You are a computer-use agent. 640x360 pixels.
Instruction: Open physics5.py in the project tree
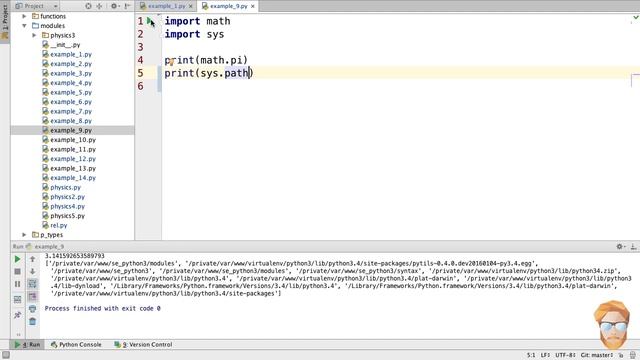tap(63, 216)
